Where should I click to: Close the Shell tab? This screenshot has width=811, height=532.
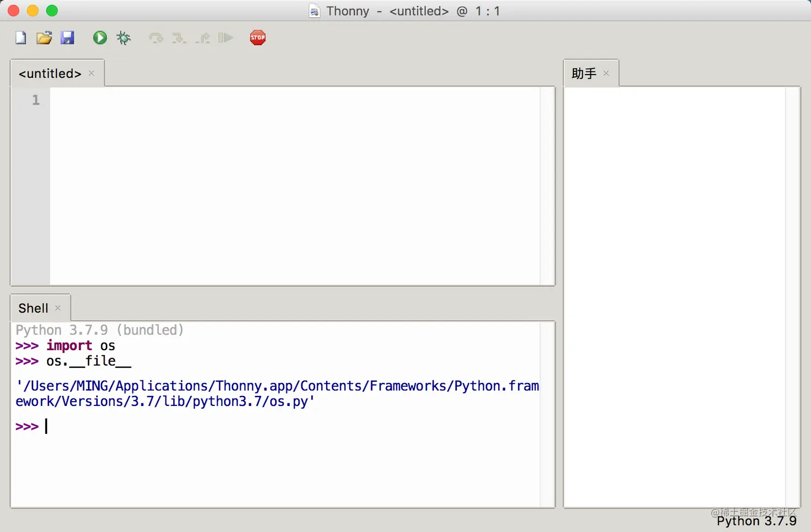[x=58, y=308]
